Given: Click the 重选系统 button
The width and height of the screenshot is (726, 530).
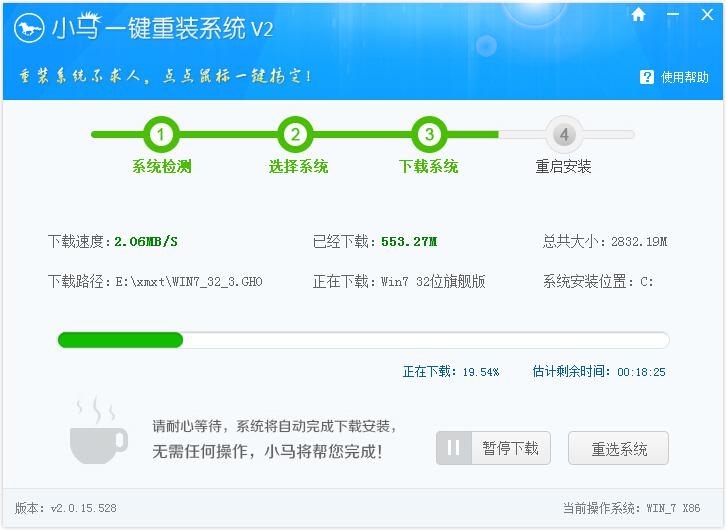Looking at the screenshot, I should coord(618,448).
